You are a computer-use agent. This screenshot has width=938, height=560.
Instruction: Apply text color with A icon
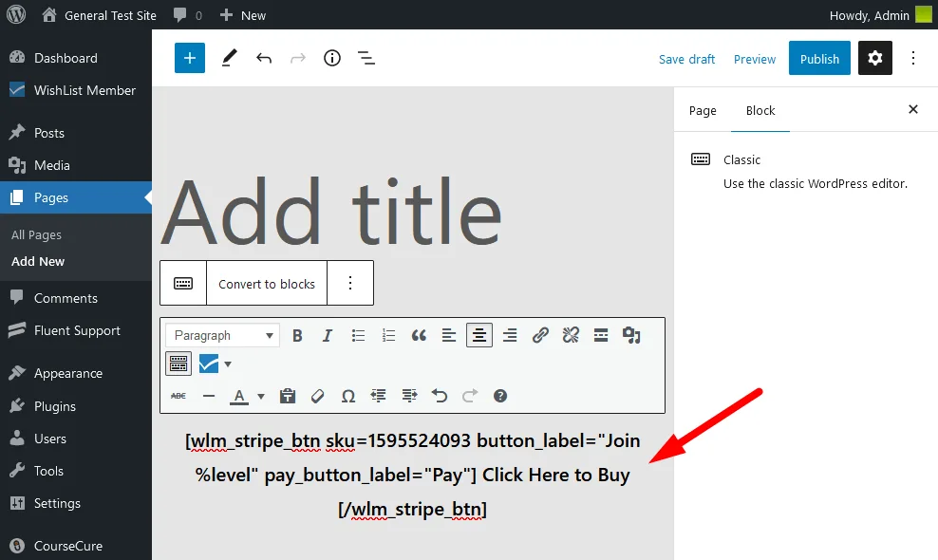coord(239,396)
